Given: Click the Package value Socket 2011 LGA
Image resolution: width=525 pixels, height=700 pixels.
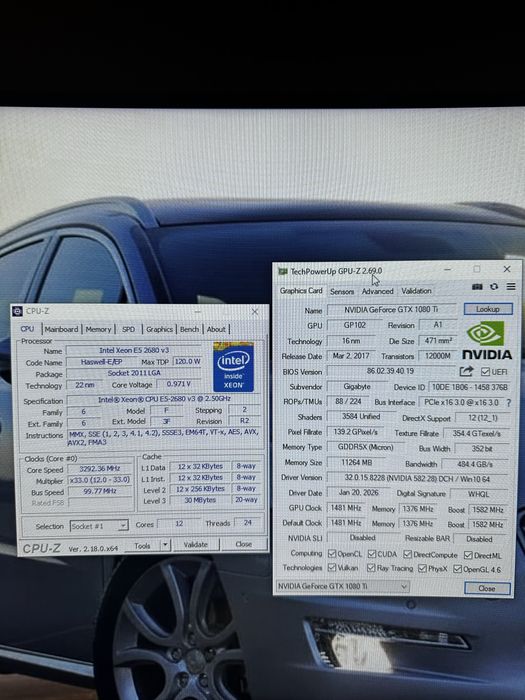Looking at the screenshot, I should [x=134, y=373].
